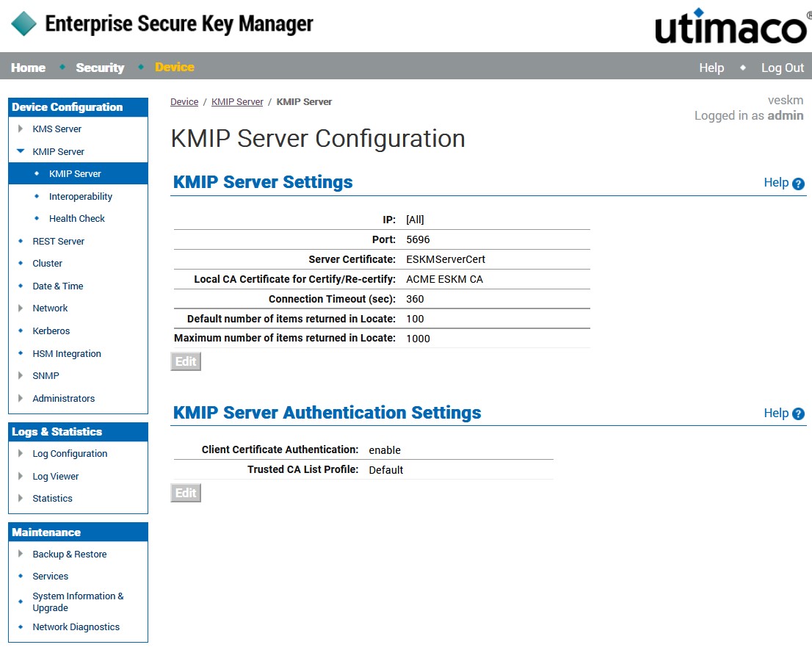Expand the Statistics arrow
This screenshot has width=812, height=650.
(21, 498)
